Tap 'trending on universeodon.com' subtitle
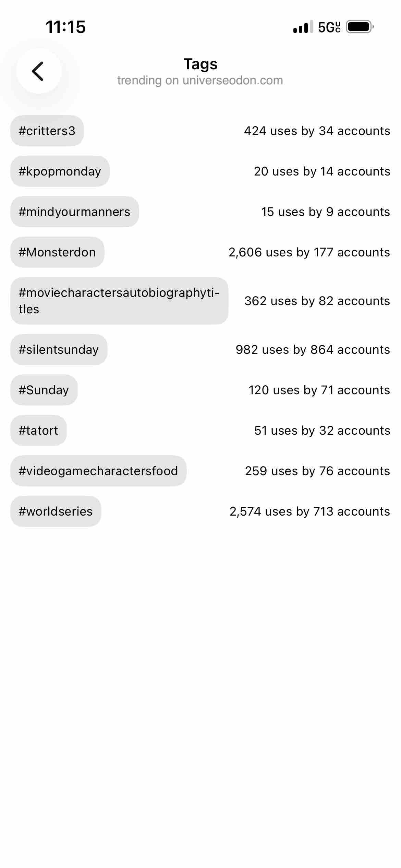 [200, 81]
